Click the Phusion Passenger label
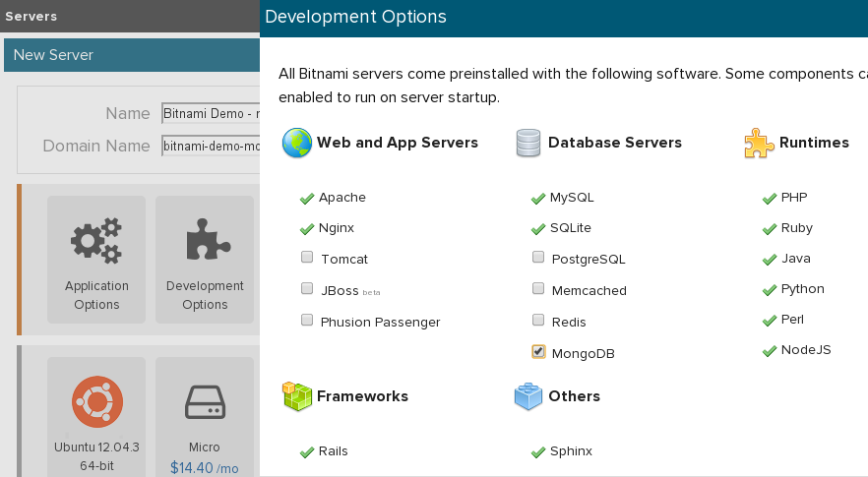Viewport: 868px width, 477px height. tap(380, 323)
